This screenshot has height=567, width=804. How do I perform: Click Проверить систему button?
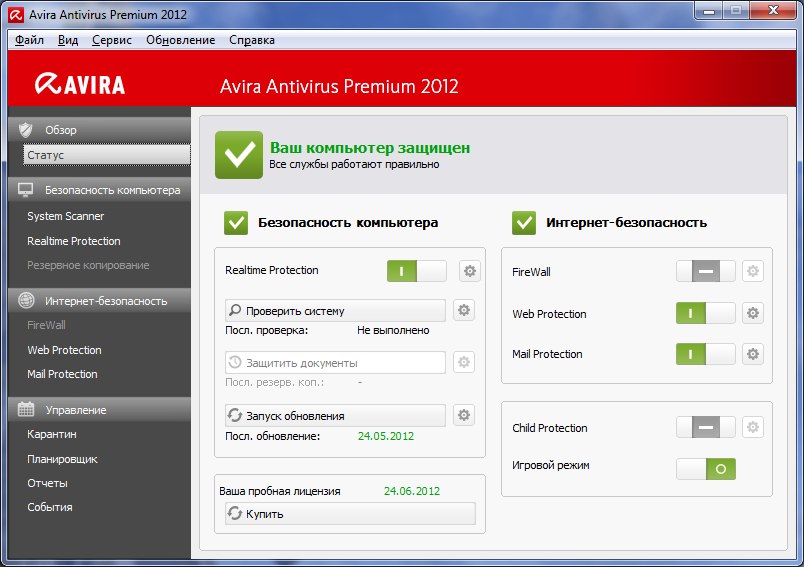pos(335,311)
